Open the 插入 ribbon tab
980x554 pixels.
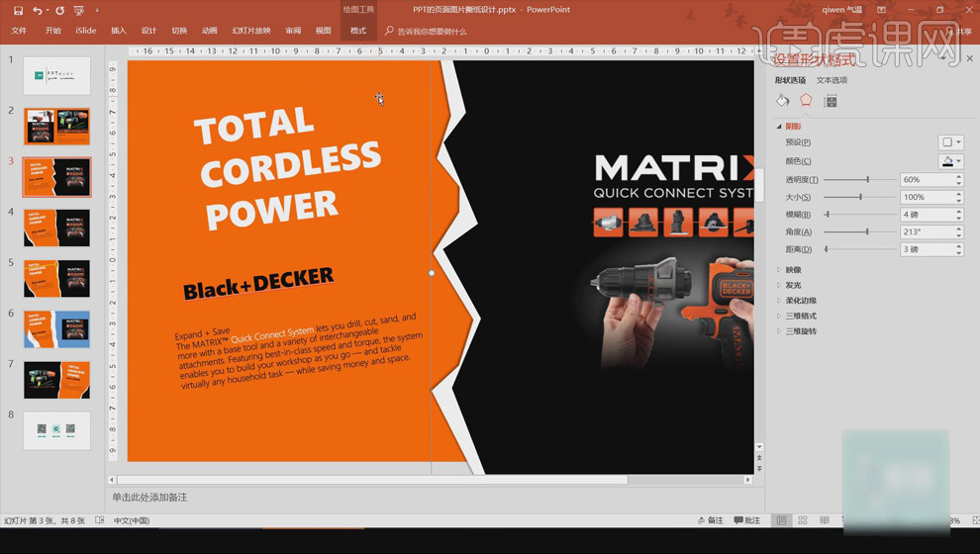pos(119,31)
